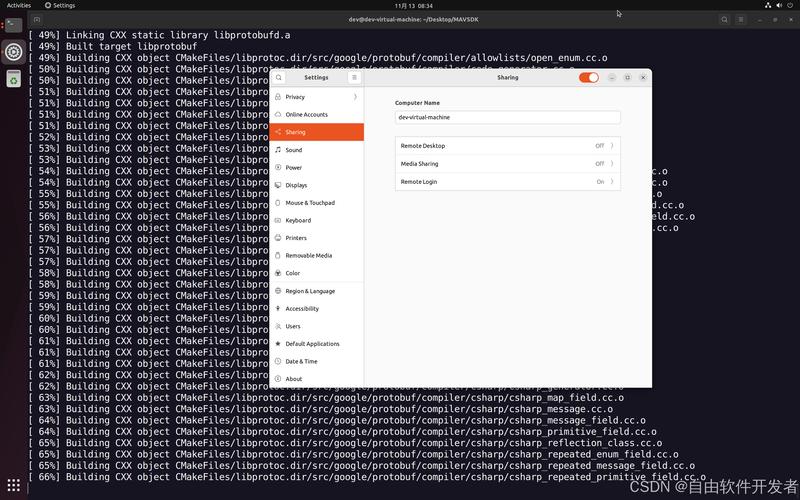The image size is (800, 500).
Task: Open Accessibility settings
Action: click(x=302, y=309)
